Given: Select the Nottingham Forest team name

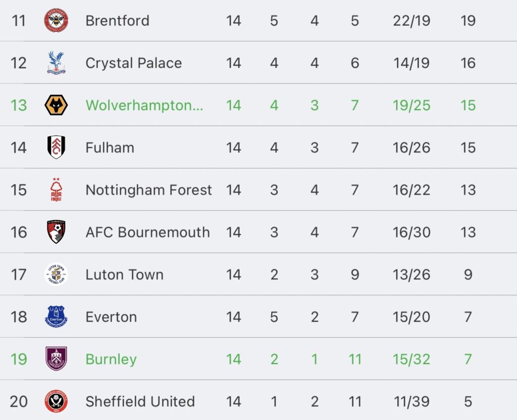Looking at the screenshot, I should click(149, 190).
